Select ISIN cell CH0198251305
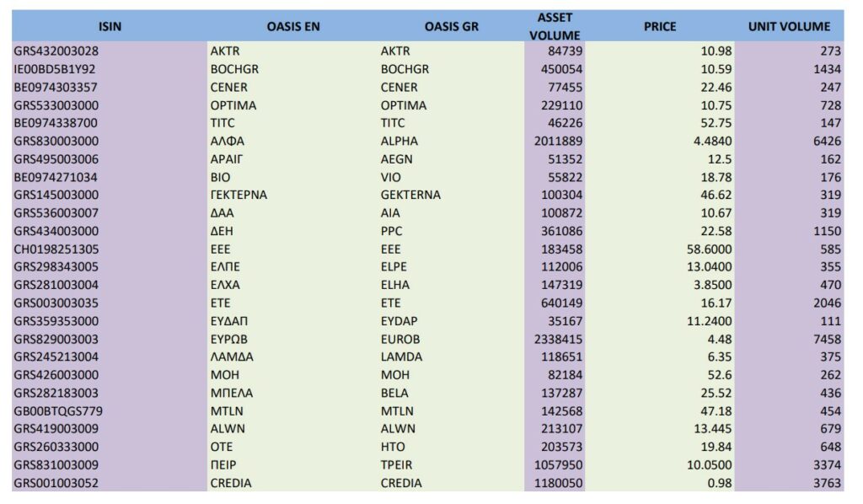This screenshot has width=863, height=504. coord(56,249)
